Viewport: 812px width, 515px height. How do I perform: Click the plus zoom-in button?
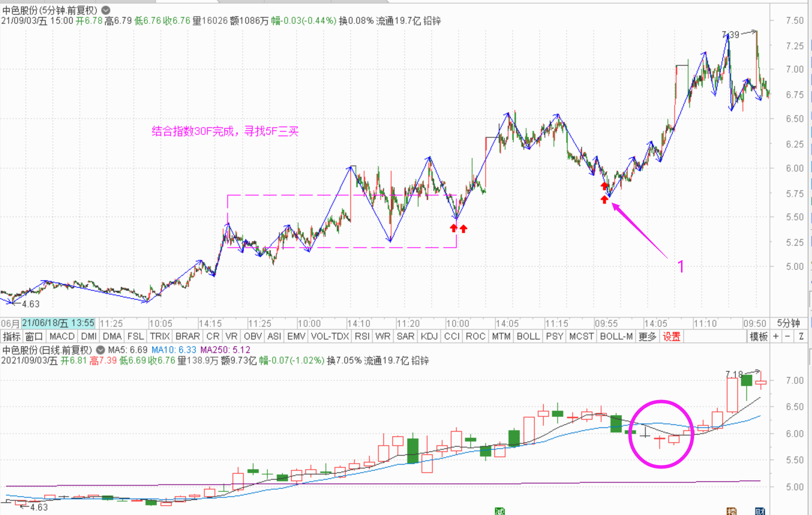776,336
